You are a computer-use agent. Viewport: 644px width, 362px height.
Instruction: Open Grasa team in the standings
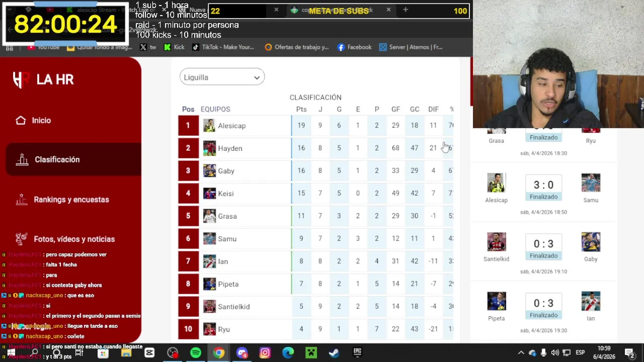[227, 216]
